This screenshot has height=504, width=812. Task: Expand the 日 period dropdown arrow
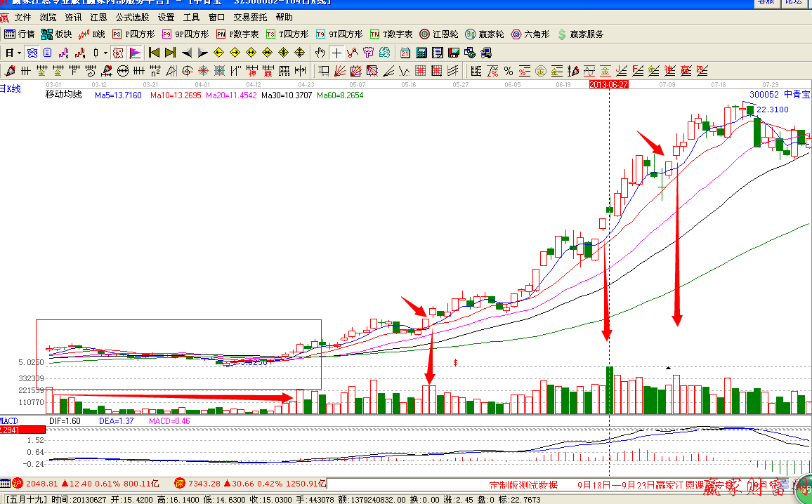(x=19, y=53)
